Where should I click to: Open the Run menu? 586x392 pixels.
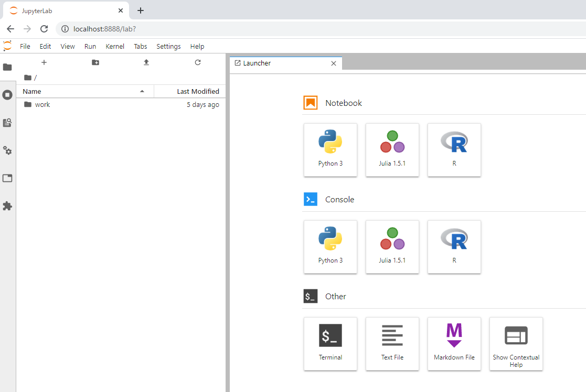90,46
